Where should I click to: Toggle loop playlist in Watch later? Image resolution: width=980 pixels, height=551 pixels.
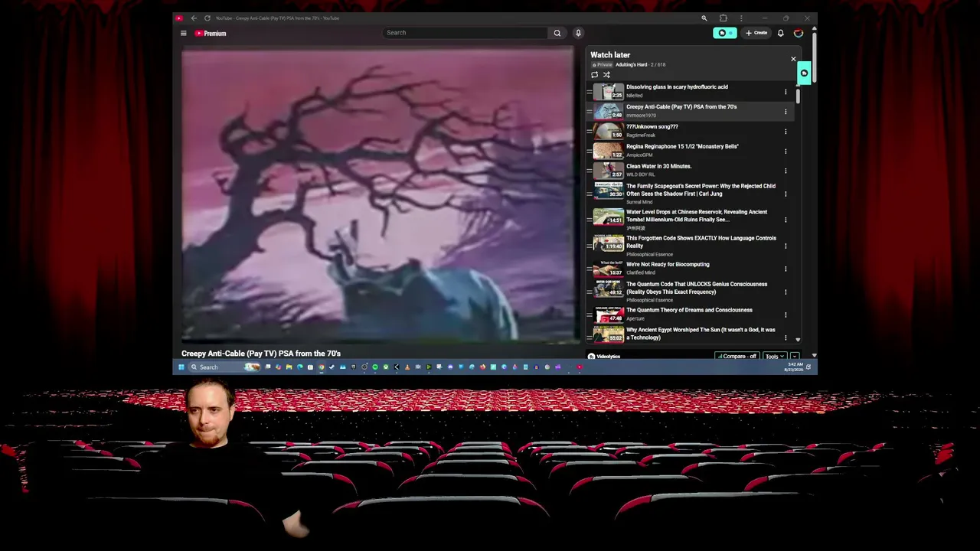coord(594,74)
